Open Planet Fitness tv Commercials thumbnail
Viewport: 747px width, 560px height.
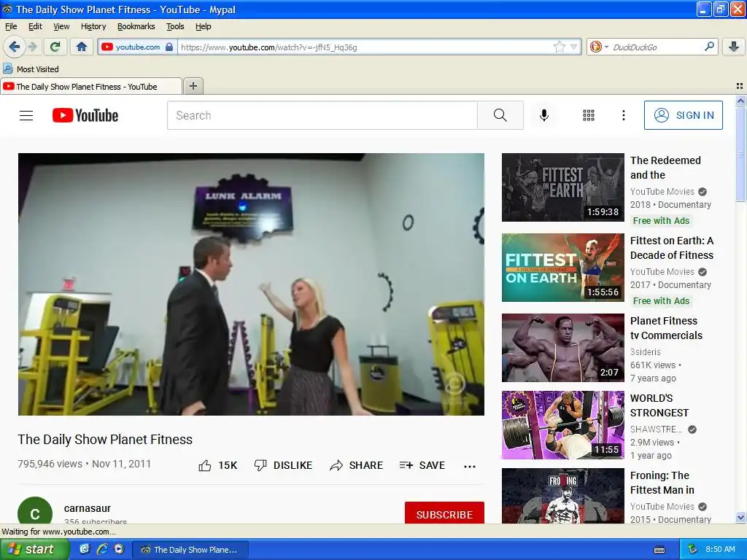[x=562, y=348]
